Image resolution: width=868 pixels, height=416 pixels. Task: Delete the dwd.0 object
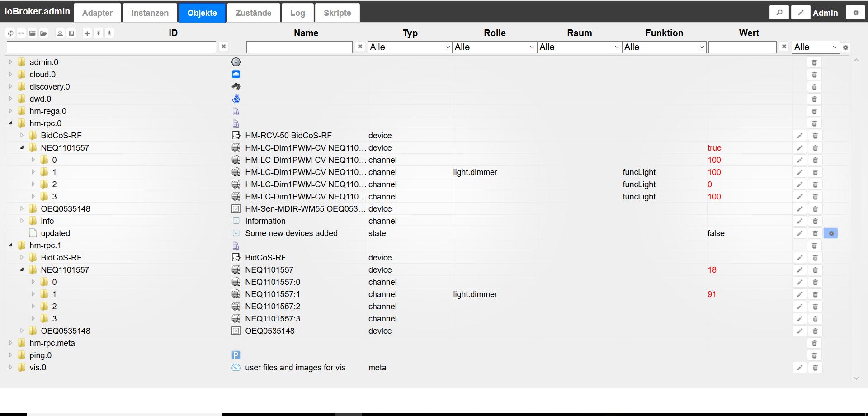(x=814, y=99)
